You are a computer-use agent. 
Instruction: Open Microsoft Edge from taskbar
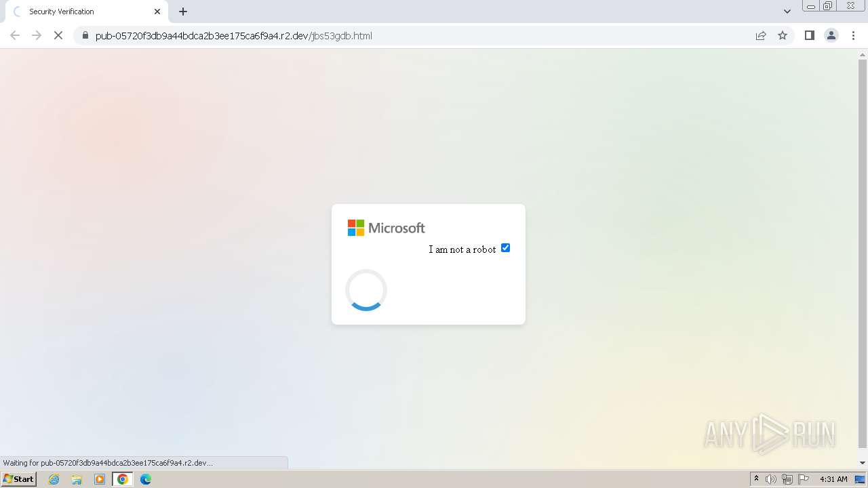(146, 479)
